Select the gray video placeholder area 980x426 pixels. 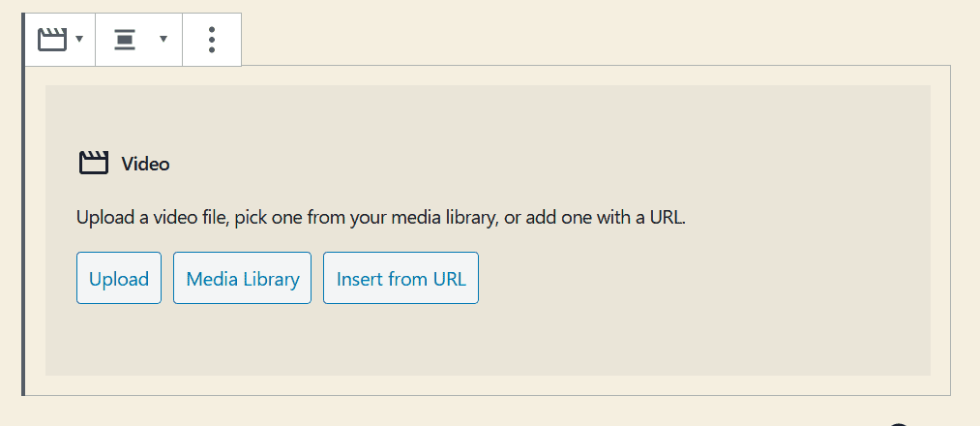[488, 230]
